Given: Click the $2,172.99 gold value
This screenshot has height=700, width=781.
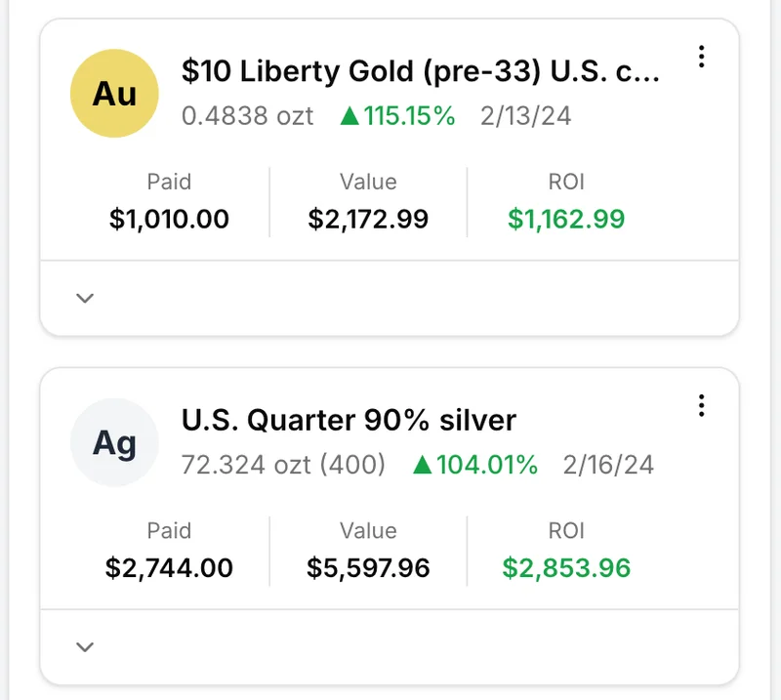Looking at the screenshot, I should point(368,219).
